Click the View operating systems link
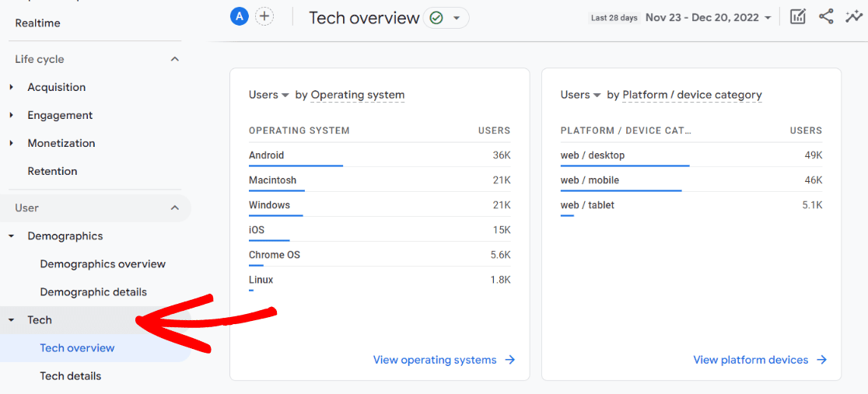The height and width of the screenshot is (394, 868). coord(443,360)
